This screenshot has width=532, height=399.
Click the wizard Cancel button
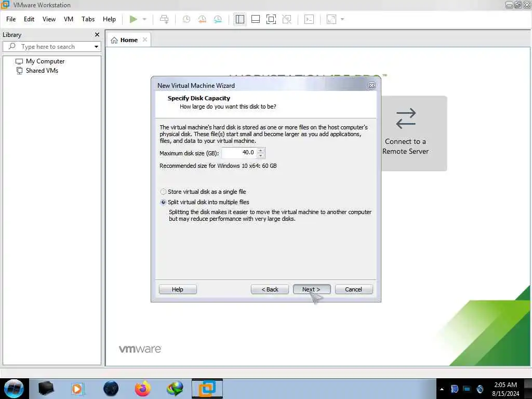tap(353, 289)
